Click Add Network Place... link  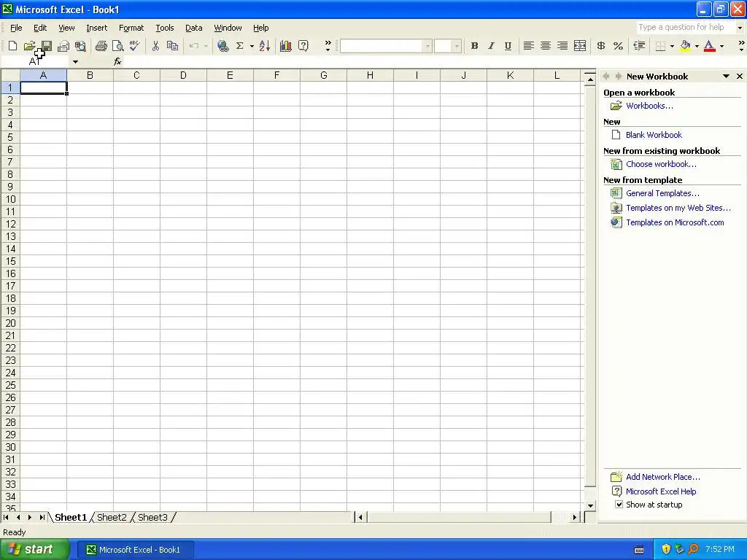tap(663, 477)
